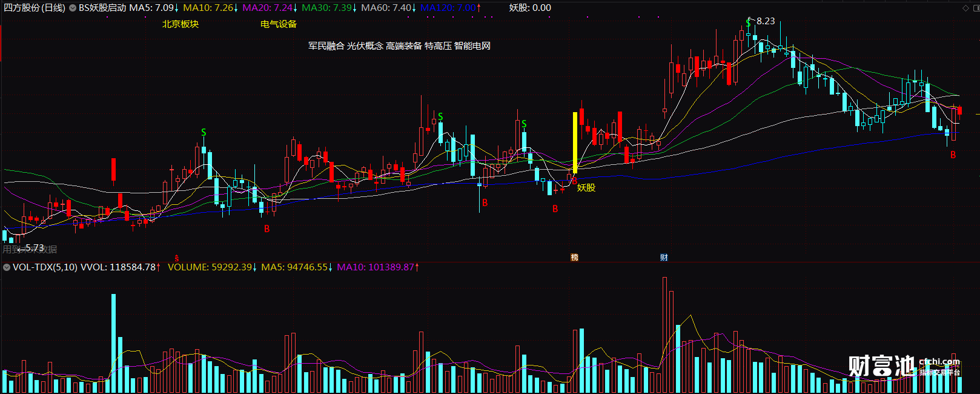This screenshot has width=980, height=394.
Task: Click the small red $ marker on timeline
Action: click(x=177, y=258)
